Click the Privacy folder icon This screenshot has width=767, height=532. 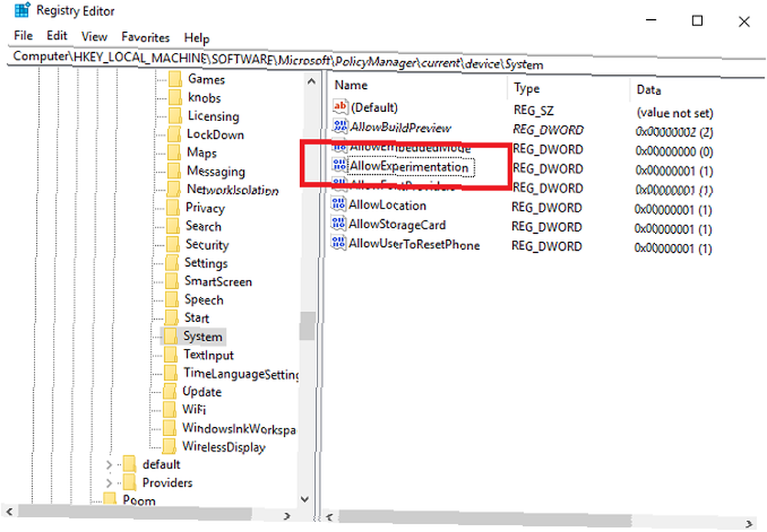tap(173, 208)
